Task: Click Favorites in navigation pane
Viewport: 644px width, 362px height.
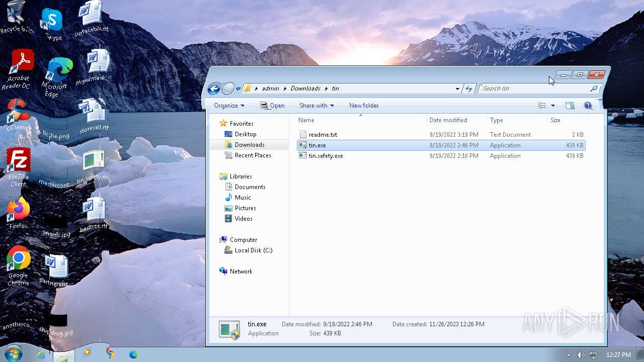Action: 242,124
